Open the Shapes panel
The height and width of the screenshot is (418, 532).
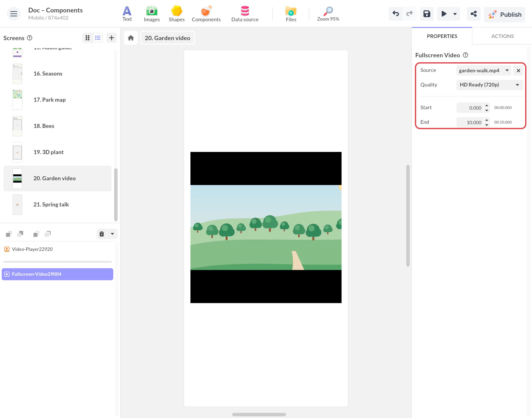pyautogui.click(x=176, y=14)
